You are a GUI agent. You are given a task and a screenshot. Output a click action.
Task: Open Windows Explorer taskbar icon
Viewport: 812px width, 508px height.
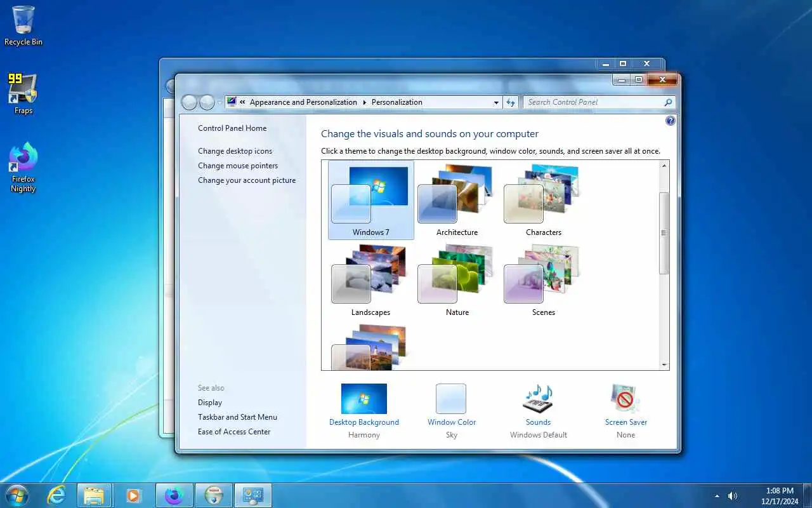coord(94,495)
